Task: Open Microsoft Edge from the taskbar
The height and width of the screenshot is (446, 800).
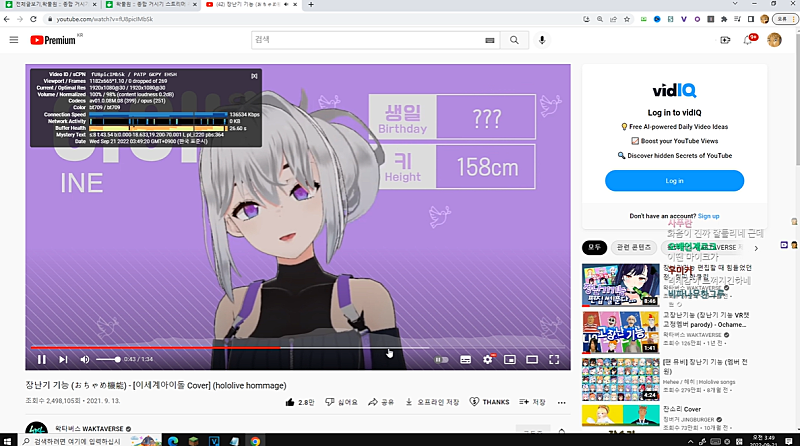Action: (172, 441)
